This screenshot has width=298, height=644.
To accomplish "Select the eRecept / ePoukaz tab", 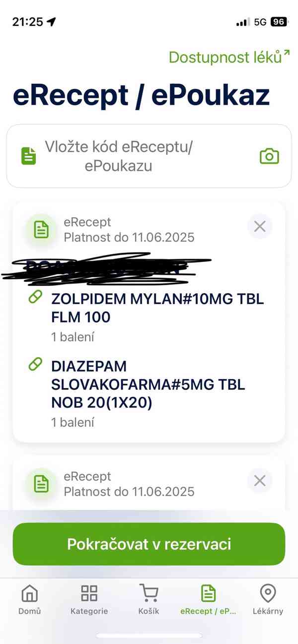I will (x=208, y=599).
